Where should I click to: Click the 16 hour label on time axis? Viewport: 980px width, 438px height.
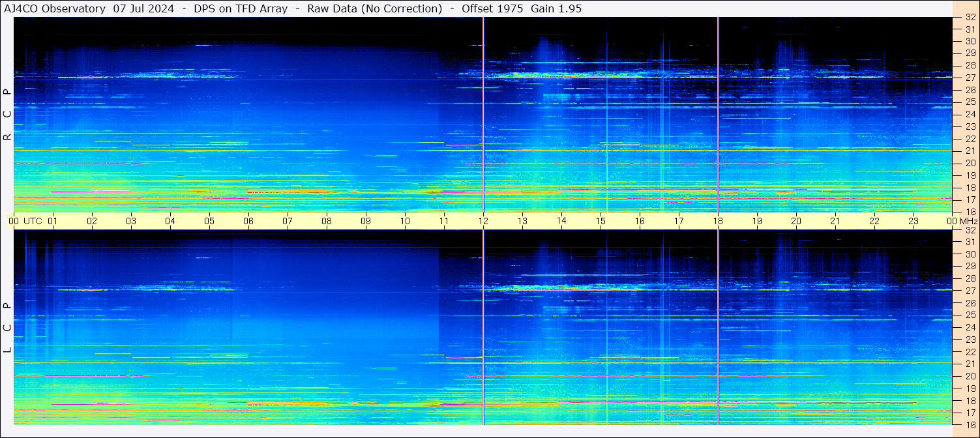tap(640, 221)
